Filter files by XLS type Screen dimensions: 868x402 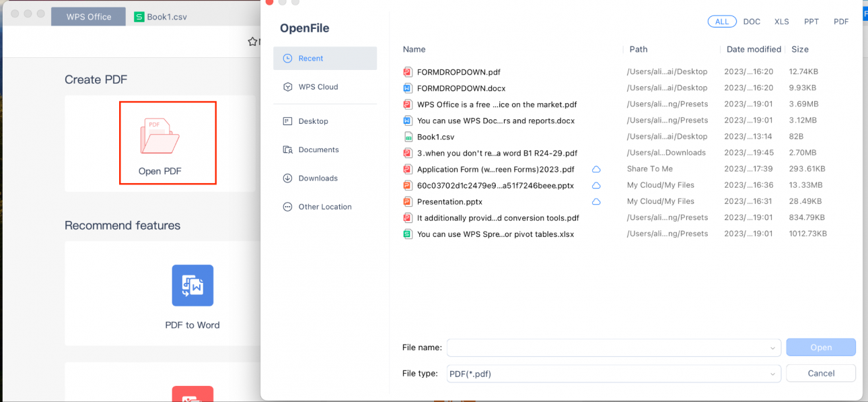pyautogui.click(x=782, y=22)
